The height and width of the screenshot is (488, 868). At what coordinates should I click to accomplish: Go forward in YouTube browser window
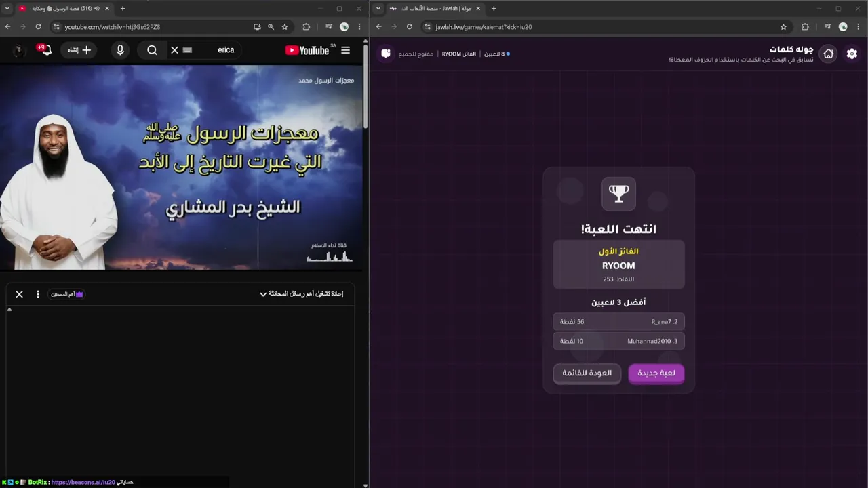pos(23,27)
